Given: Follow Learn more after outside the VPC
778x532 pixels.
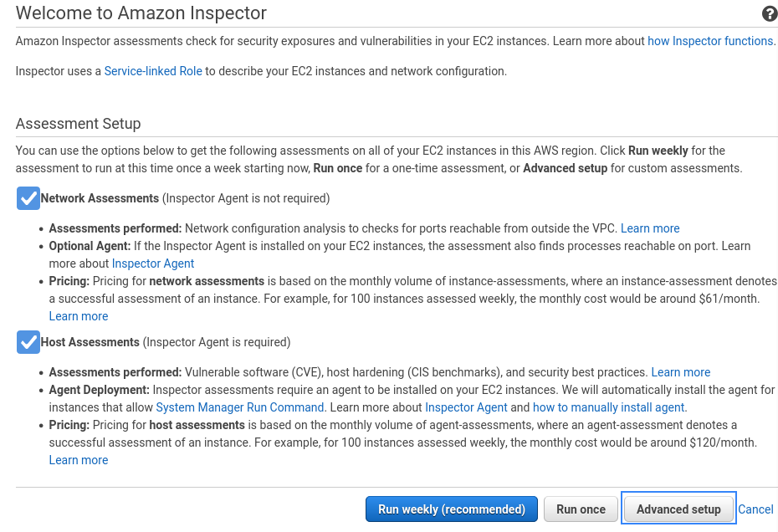Looking at the screenshot, I should [650, 228].
